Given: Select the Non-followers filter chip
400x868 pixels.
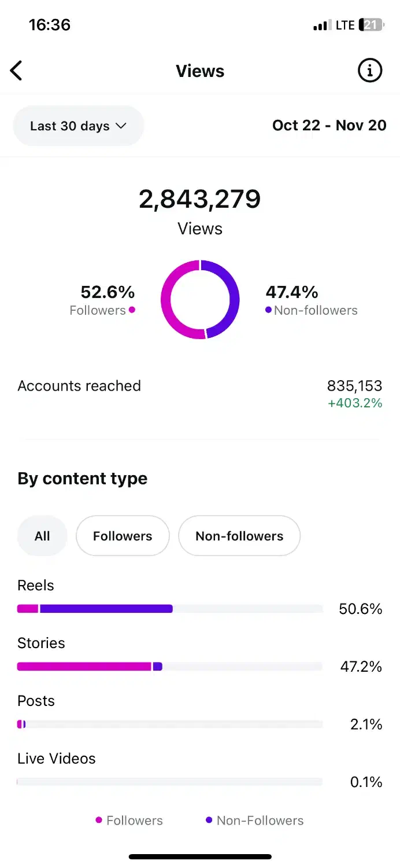Looking at the screenshot, I should point(239,536).
